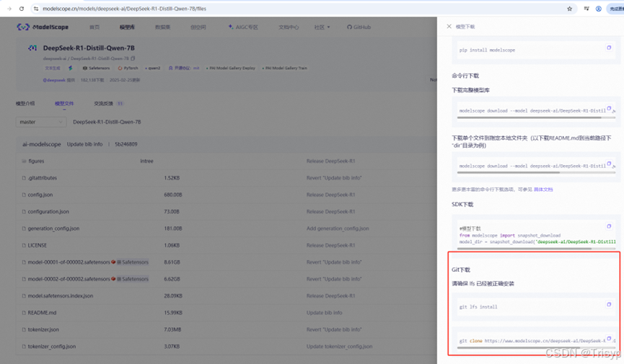624x364 pixels.
Task: Click the PAI Model Gallery Train tag
Action: click(x=285, y=68)
